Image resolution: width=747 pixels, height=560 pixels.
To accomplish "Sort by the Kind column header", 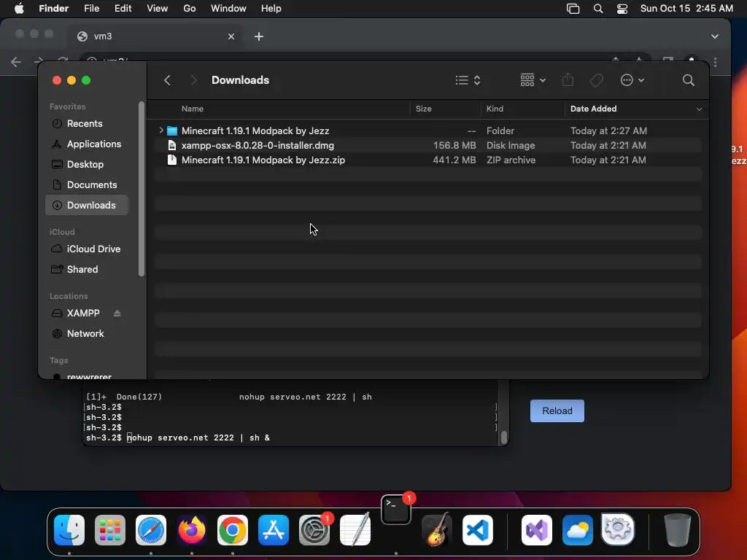I will coord(495,109).
